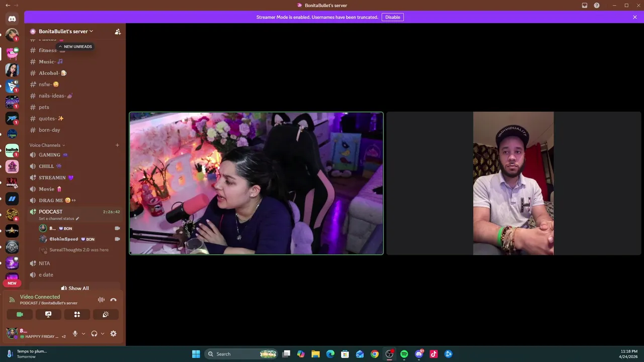Join the CHILL voice channel

[75, 166]
